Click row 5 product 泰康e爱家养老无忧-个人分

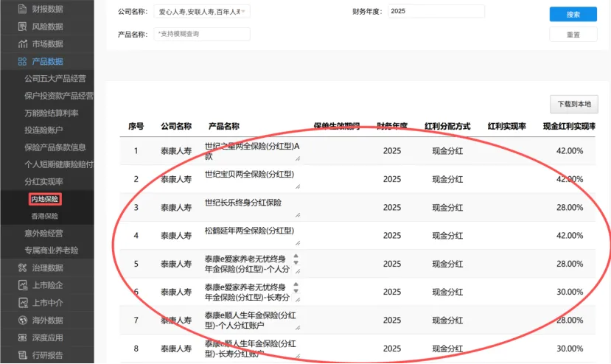pyautogui.click(x=252, y=264)
